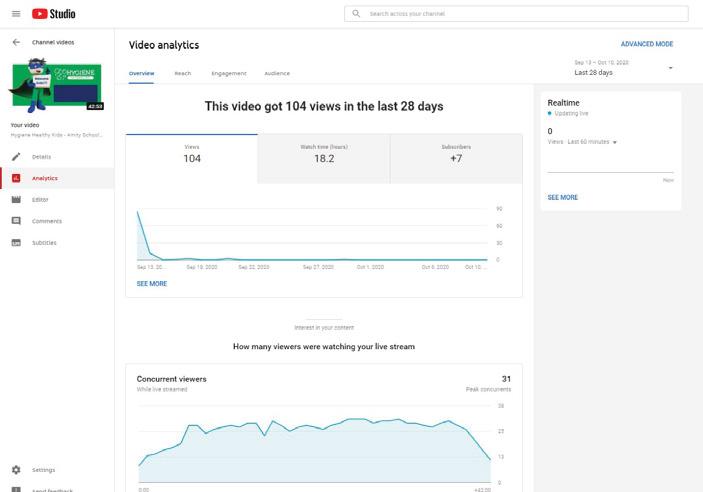Open the Details pencil icon
The image size is (703, 492).
pos(16,157)
